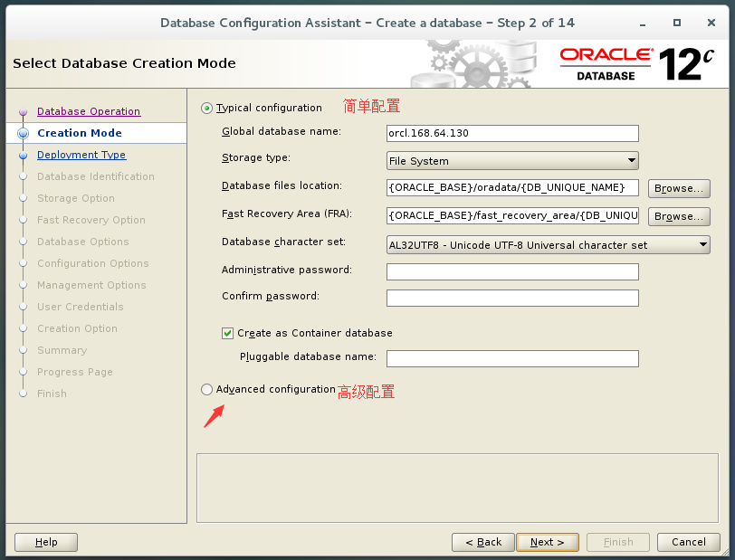Click the Confirm password field
Viewport: 735px width, 560px height.
click(x=512, y=299)
